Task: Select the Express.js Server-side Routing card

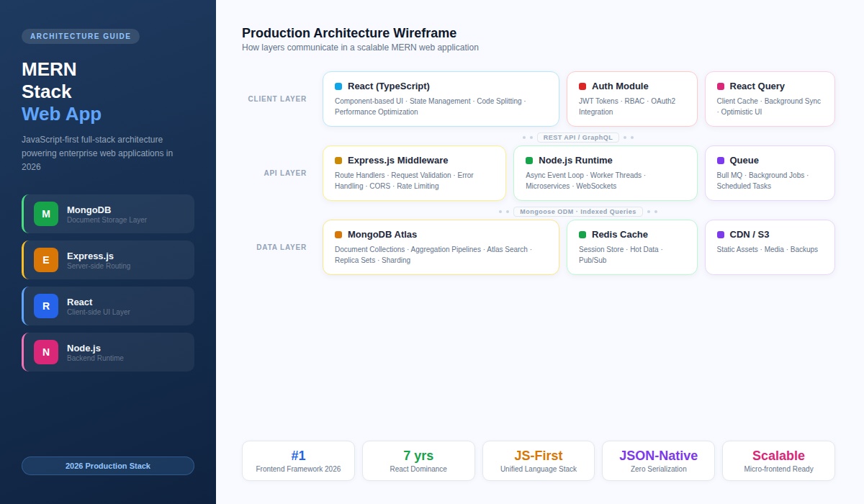Action: point(108,260)
